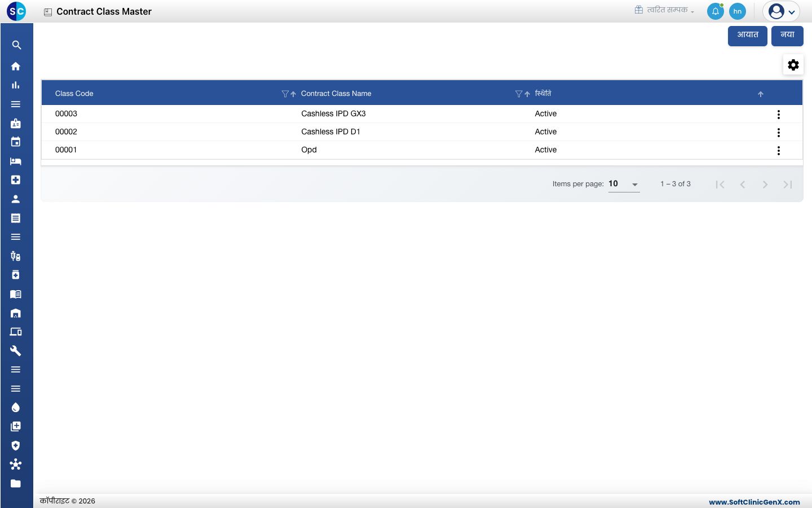Viewport: 812px width, 508px height.
Task: Open three-dot menu for Cashless IPD GX3
Action: (779, 115)
